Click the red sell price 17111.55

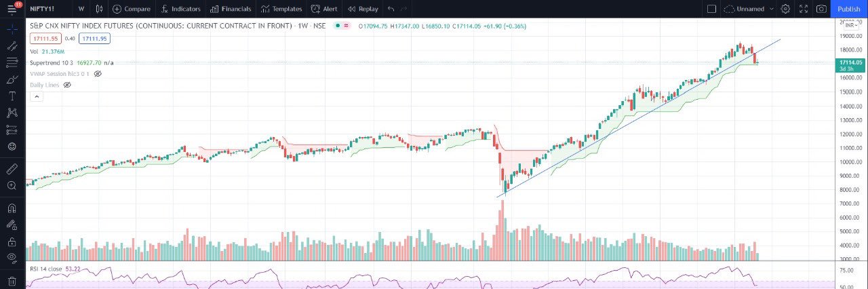pos(45,39)
